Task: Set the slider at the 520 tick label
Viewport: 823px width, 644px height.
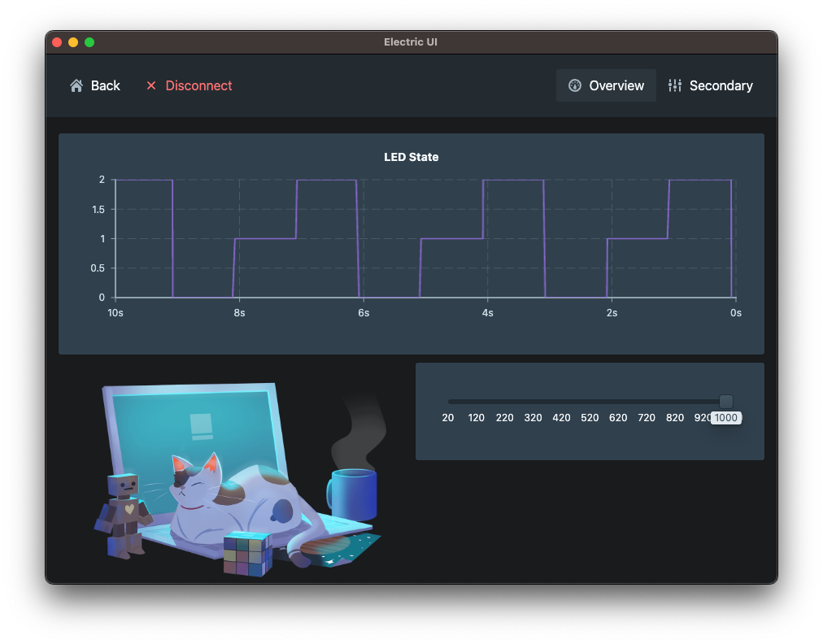Action: coord(590,418)
